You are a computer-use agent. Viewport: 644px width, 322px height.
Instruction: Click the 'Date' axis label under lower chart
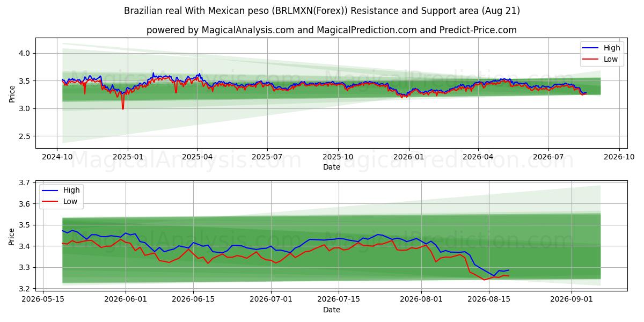pos(332,310)
